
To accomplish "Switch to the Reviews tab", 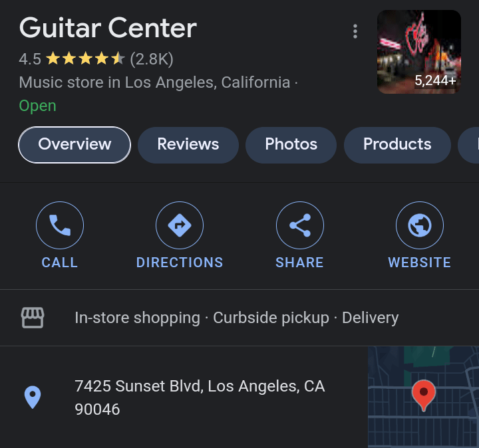I will point(188,144).
